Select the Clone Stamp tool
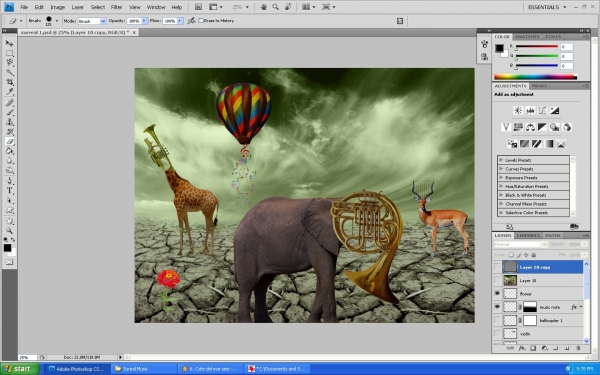The width and height of the screenshot is (600, 375). (x=9, y=122)
